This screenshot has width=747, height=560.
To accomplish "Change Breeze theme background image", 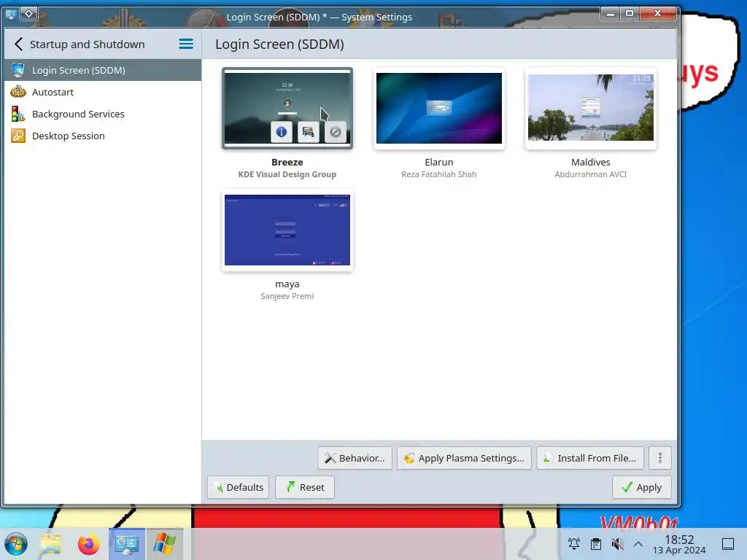I will [309, 131].
